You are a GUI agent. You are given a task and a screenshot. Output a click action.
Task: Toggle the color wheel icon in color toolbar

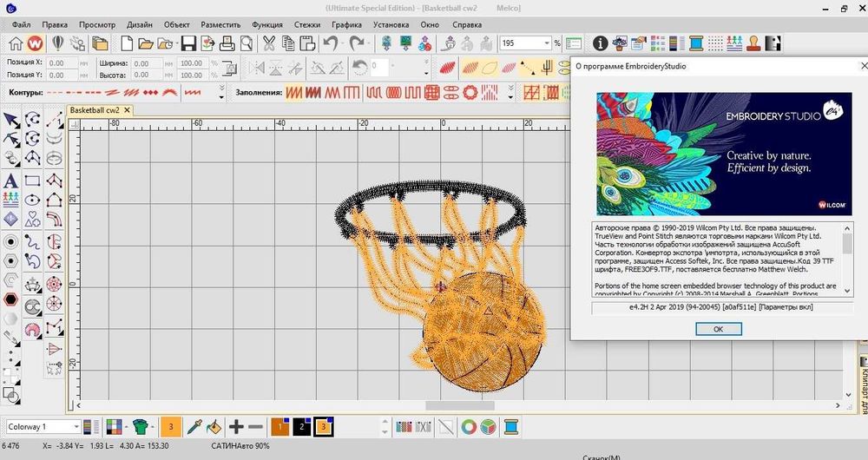coord(469,427)
